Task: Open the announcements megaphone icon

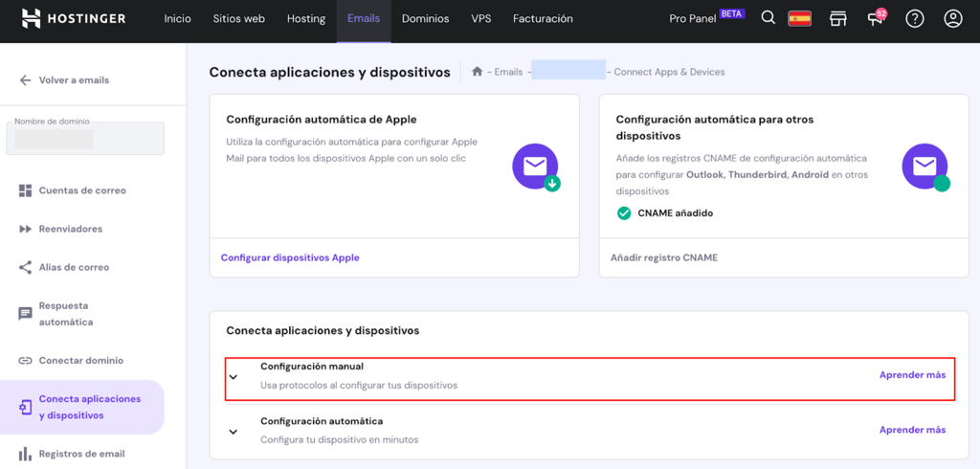Action: (x=876, y=18)
